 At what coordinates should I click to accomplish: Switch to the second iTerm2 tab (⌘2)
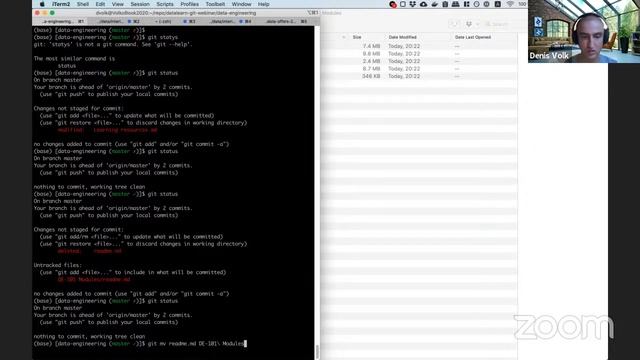pos(114,21)
